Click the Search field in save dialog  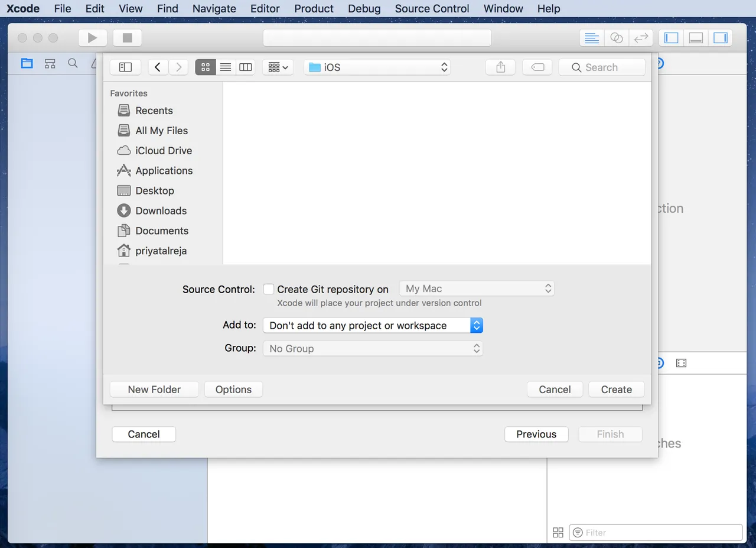[x=602, y=67]
